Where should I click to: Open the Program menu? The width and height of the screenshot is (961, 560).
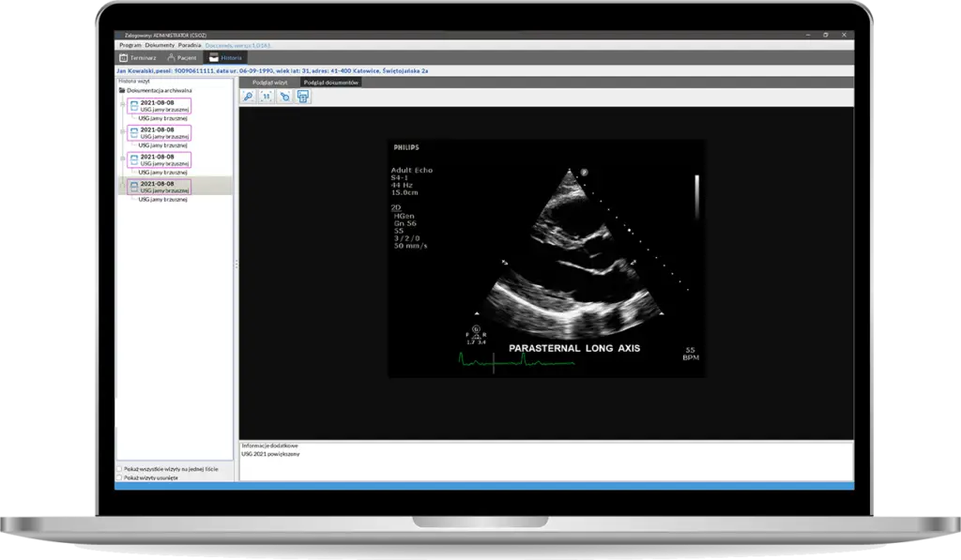tap(130, 45)
